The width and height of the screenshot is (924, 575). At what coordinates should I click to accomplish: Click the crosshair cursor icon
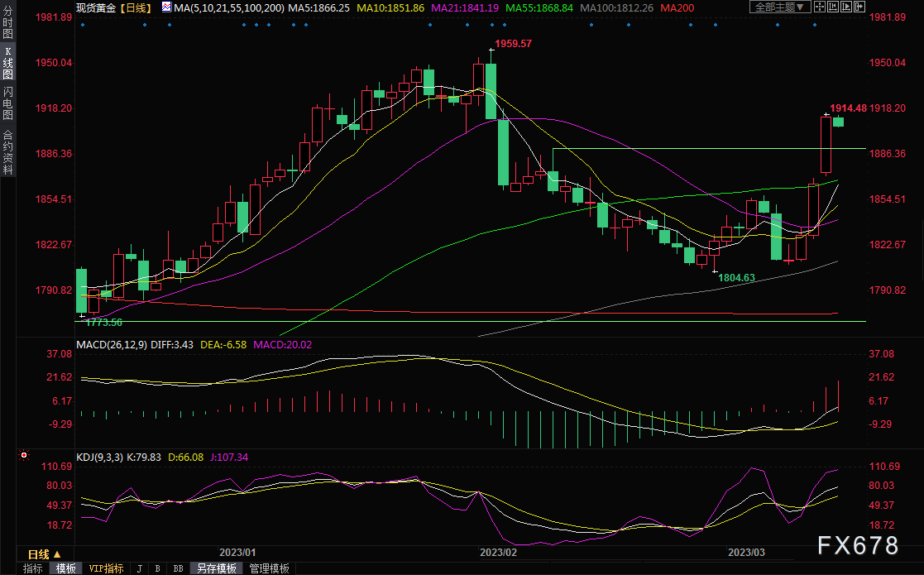[x=820, y=7]
